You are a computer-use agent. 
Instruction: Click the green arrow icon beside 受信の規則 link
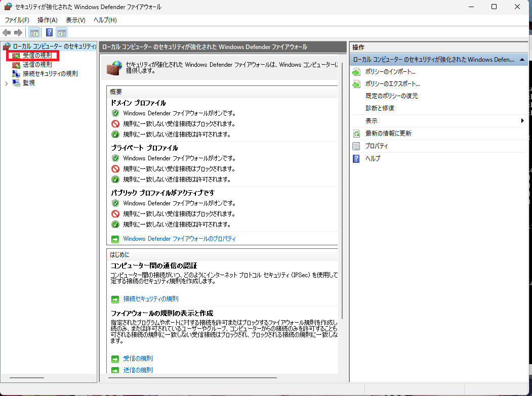pyautogui.click(x=115, y=359)
